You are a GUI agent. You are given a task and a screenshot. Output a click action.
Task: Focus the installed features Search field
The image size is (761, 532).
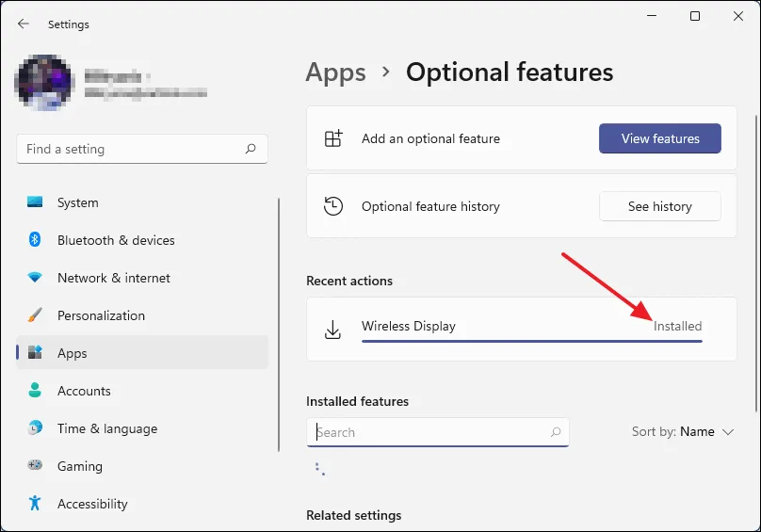click(431, 432)
